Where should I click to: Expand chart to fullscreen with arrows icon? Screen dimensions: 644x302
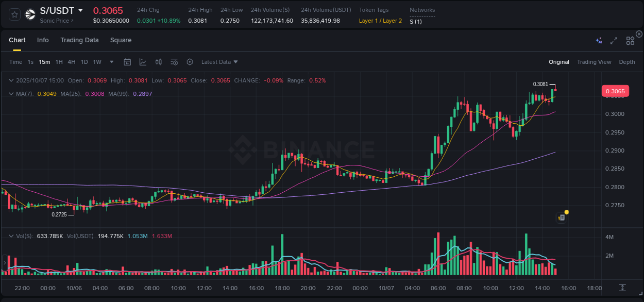pos(613,40)
